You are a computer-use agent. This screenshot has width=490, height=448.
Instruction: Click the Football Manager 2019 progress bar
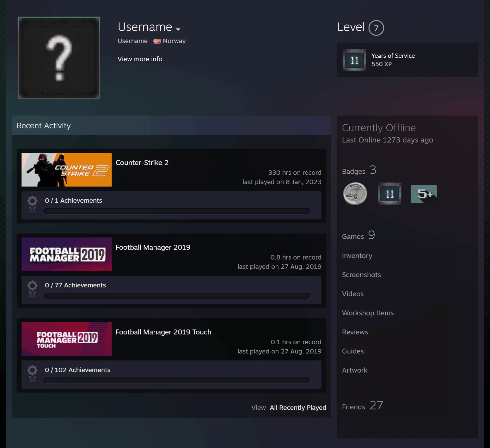pyautogui.click(x=177, y=296)
